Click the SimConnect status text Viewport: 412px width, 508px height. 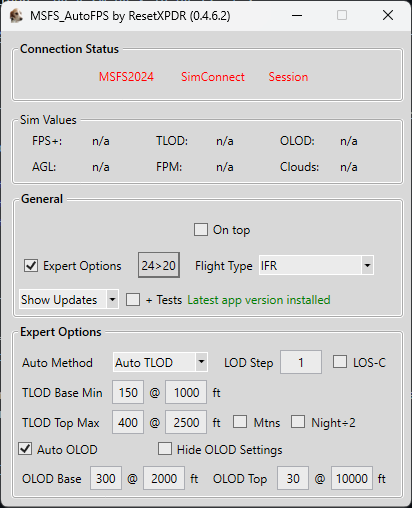pyautogui.click(x=213, y=77)
